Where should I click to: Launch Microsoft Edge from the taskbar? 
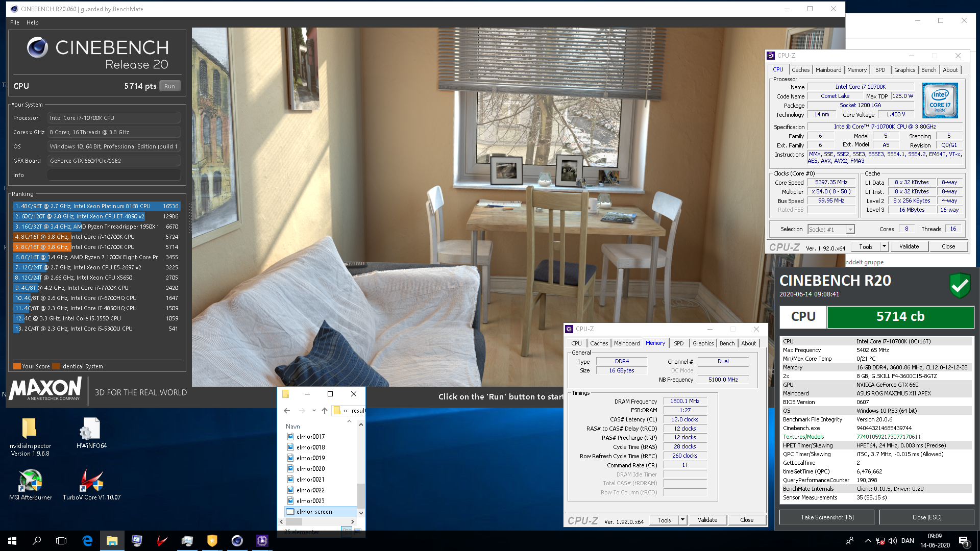(87, 541)
